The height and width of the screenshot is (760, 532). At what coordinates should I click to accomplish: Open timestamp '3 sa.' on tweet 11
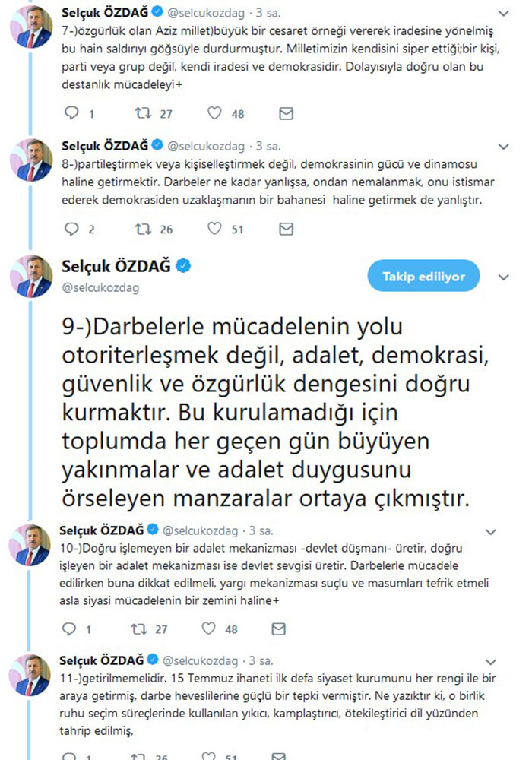261,660
